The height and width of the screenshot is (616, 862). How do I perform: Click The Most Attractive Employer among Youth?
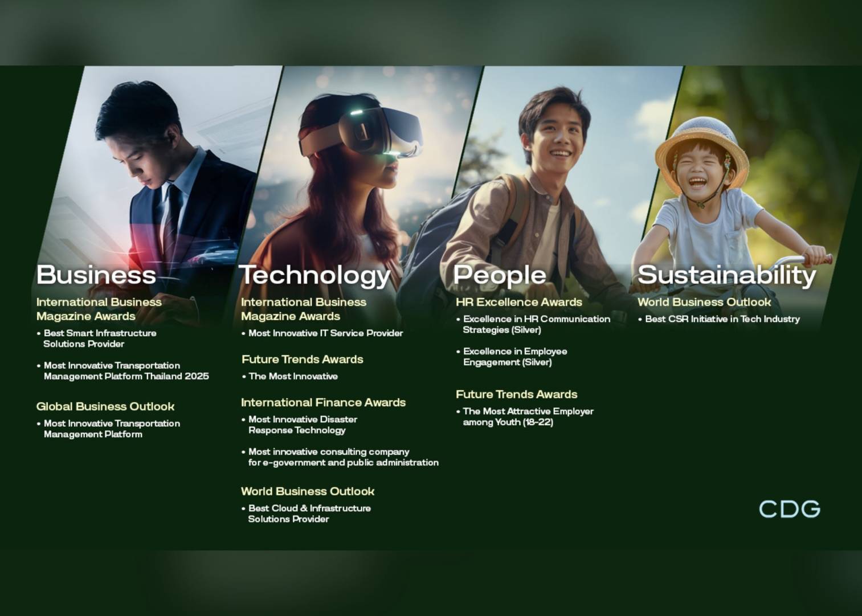(528, 417)
